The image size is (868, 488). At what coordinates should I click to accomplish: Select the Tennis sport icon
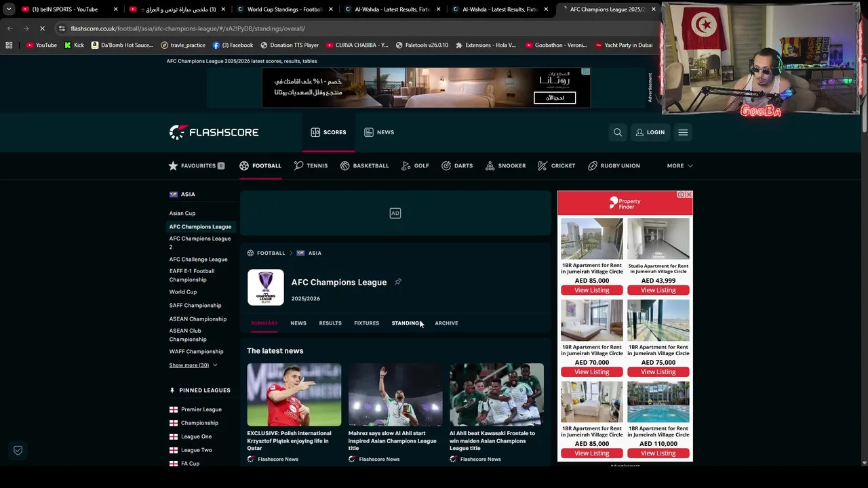pos(298,165)
